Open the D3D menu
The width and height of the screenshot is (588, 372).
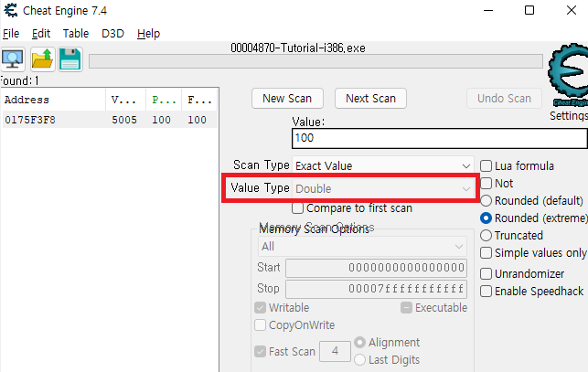(x=112, y=34)
